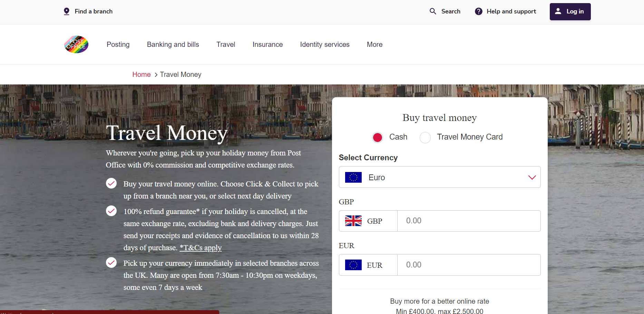Open Post Office rainbow logo homepage
The width and height of the screenshot is (644, 314).
76,44
